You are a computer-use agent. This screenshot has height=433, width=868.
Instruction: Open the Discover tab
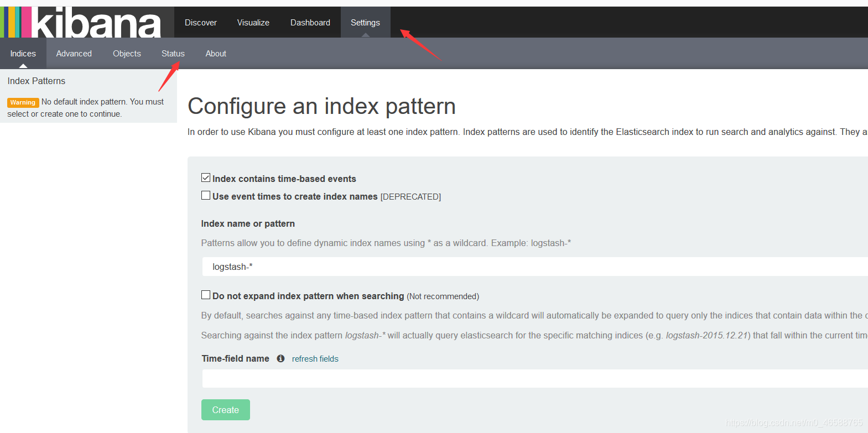(201, 22)
